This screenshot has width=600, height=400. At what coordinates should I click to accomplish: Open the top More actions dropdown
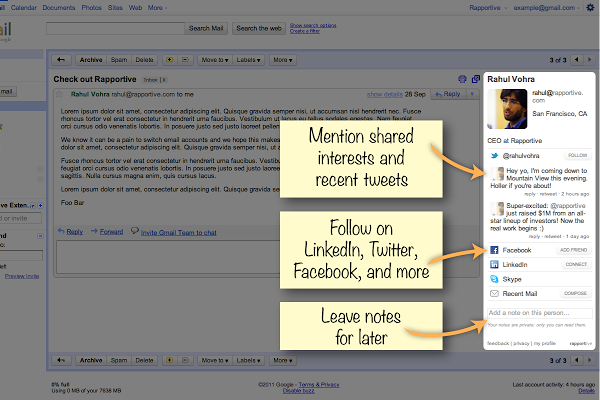coord(287,60)
